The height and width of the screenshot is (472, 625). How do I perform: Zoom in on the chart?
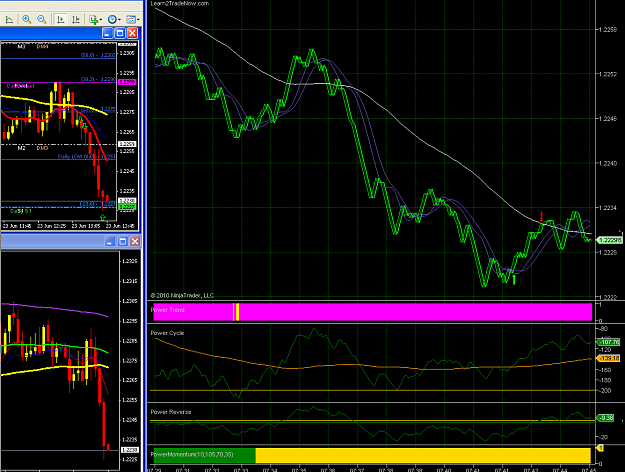coord(26,19)
